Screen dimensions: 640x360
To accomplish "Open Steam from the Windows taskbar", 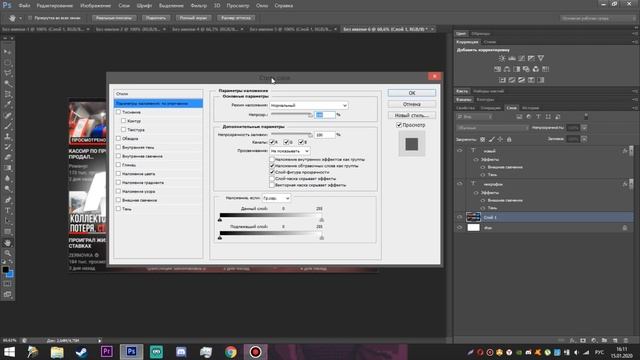I will coord(82,352).
